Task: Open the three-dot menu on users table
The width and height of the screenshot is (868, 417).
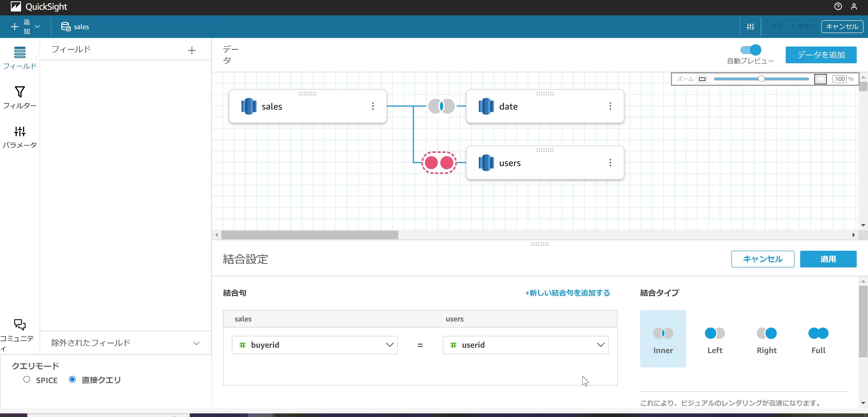Action: (610, 163)
